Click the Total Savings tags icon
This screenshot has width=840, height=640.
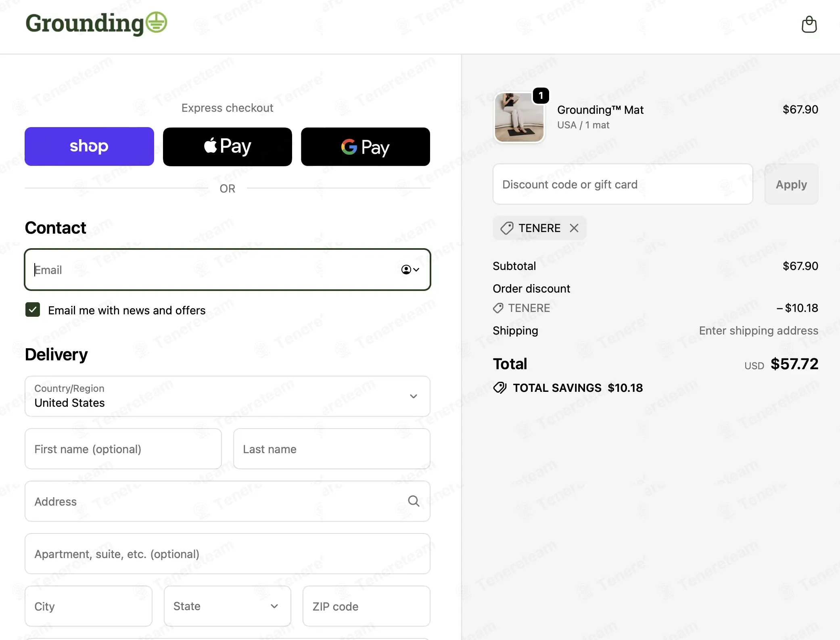[499, 388]
